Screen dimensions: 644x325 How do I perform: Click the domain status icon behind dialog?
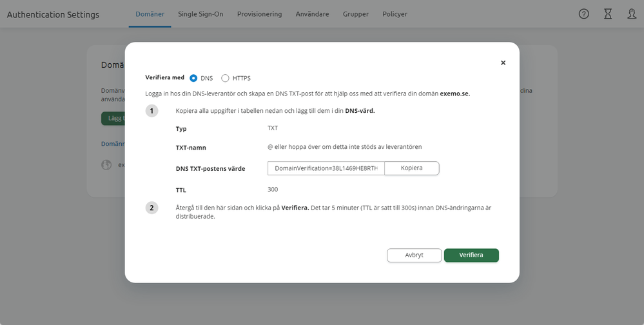pos(106,165)
